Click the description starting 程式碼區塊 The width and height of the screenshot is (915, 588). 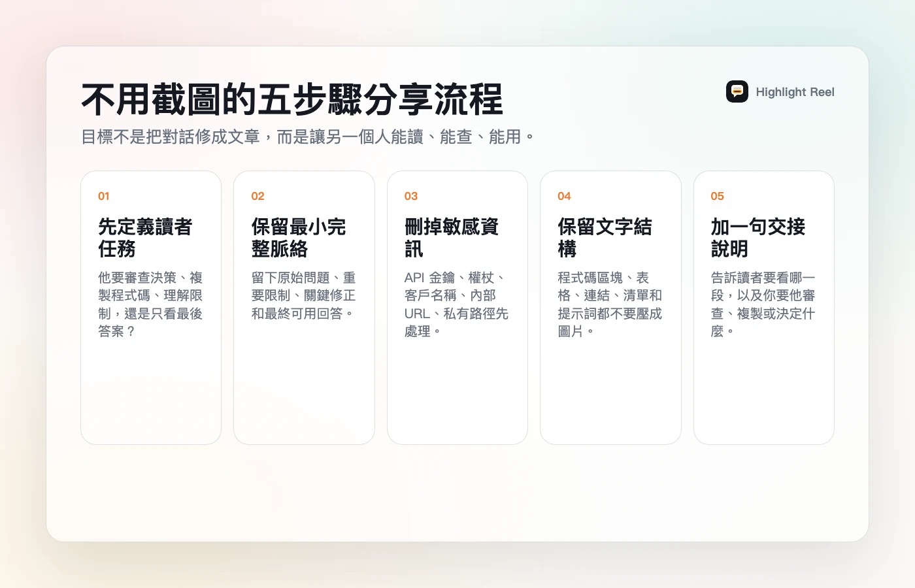point(610,304)
